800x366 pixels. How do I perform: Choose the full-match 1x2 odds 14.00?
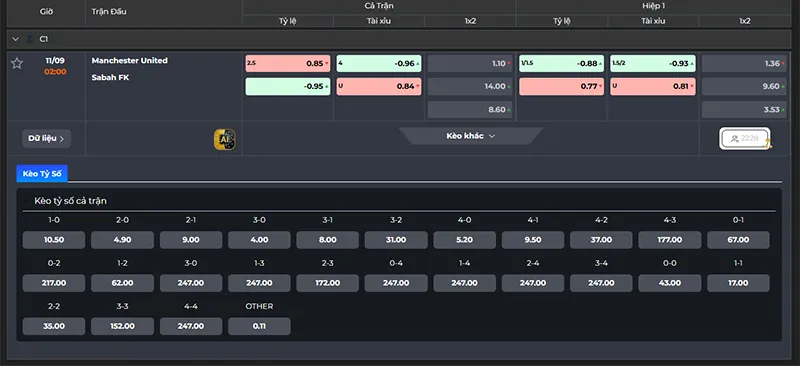470,86
